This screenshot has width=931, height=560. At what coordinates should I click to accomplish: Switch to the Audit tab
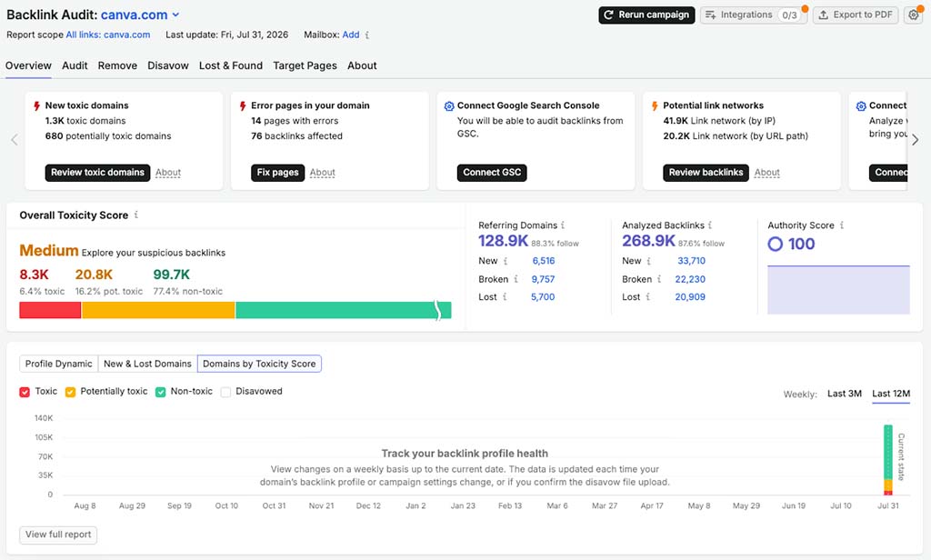(x=75, y=65)
